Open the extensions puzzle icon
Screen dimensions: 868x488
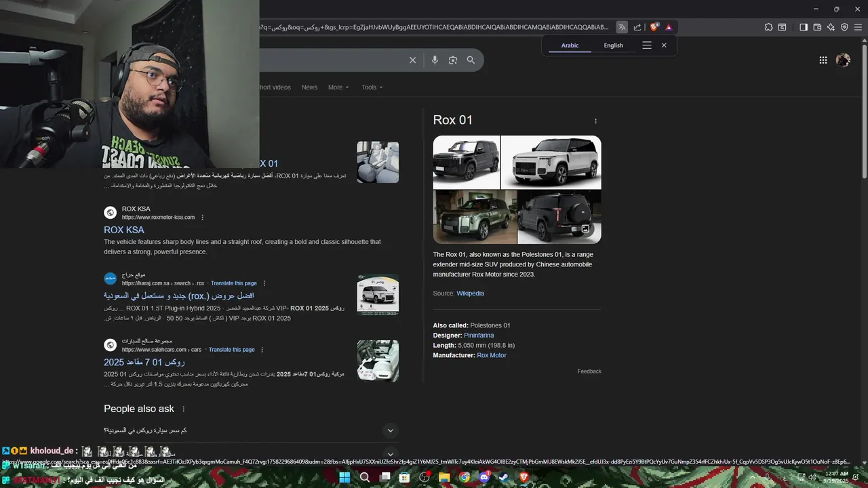click(x=768, y=27)
